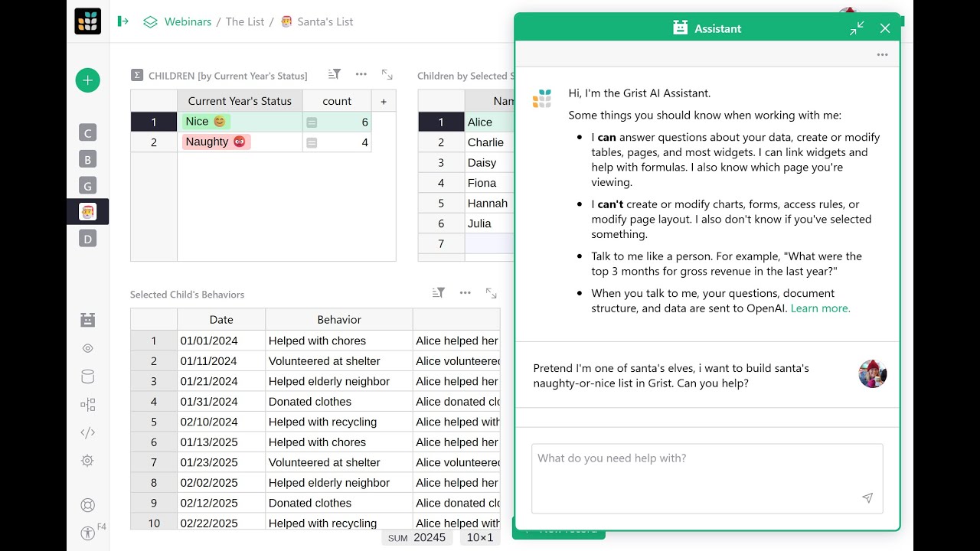Open page G in the sidebar

coord(87,185)
